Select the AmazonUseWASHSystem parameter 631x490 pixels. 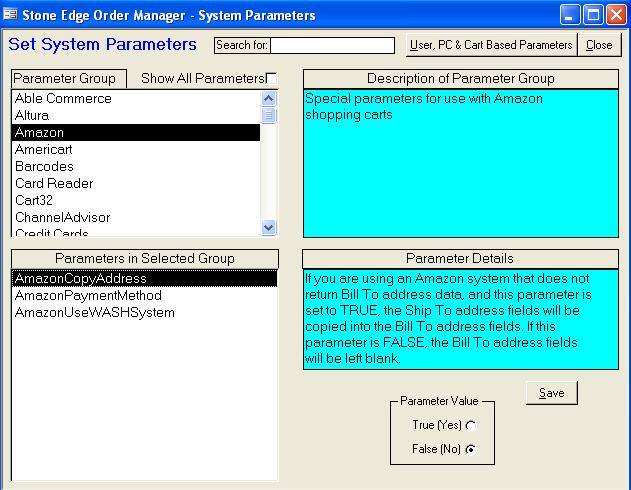pyautogui.click(x=144, y=313)
